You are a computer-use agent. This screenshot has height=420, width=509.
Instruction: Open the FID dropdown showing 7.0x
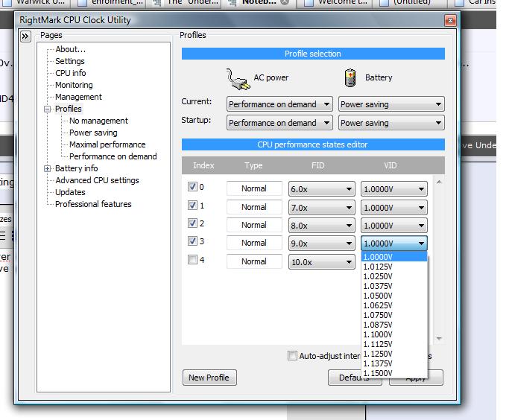[321, 207]
